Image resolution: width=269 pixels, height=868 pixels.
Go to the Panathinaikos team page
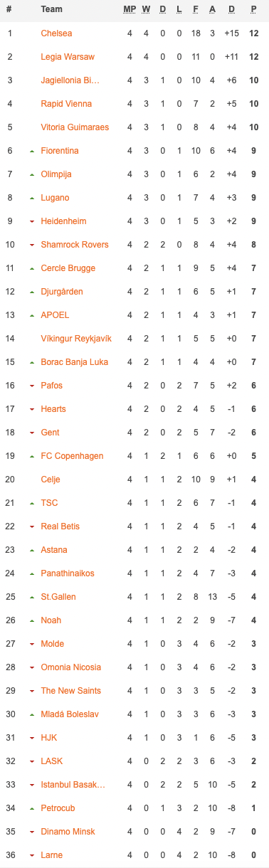(x=68, y=573)
